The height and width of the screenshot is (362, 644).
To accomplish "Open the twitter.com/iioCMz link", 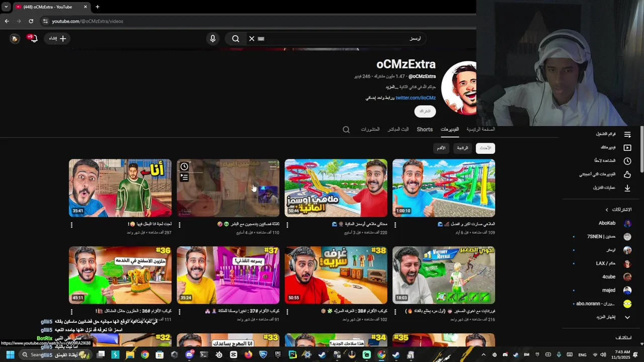I will [416, 98].
